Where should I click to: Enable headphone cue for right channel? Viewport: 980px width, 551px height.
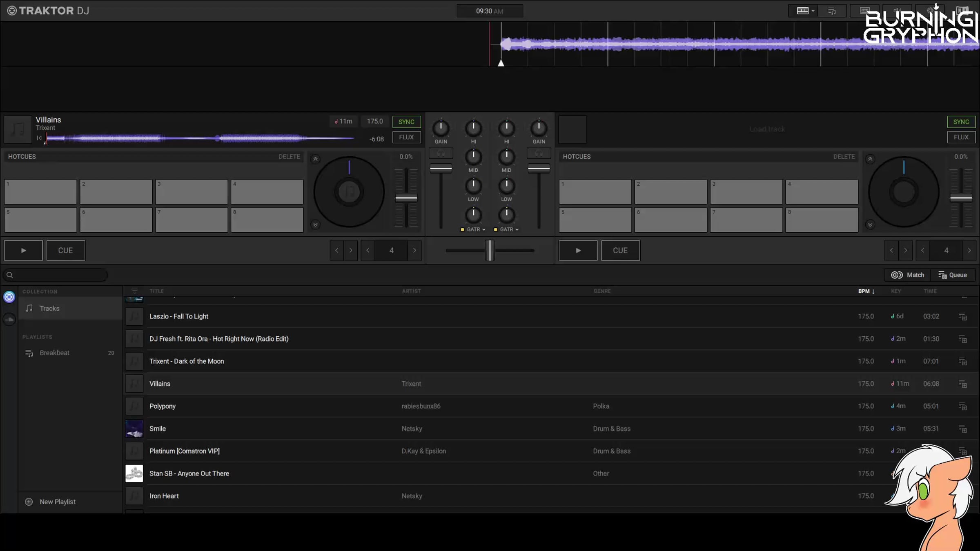[x=539, y=153]
